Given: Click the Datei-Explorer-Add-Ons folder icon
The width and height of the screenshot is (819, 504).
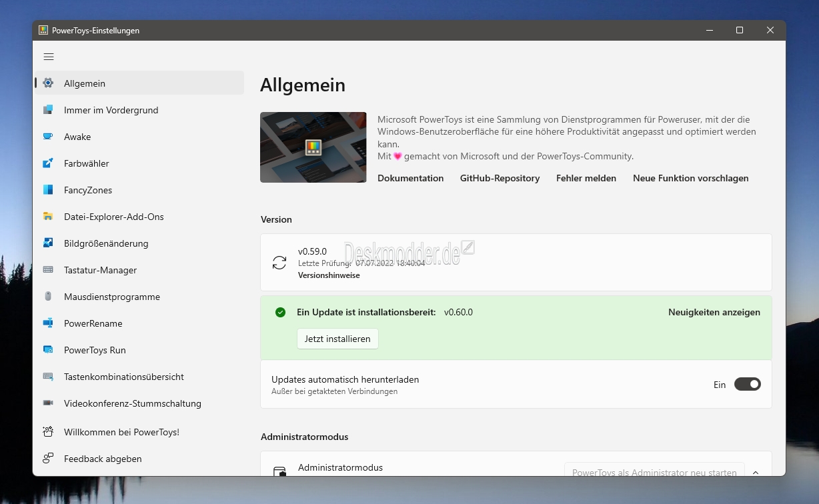Looking at the screenshot, I should pos(48,217).
